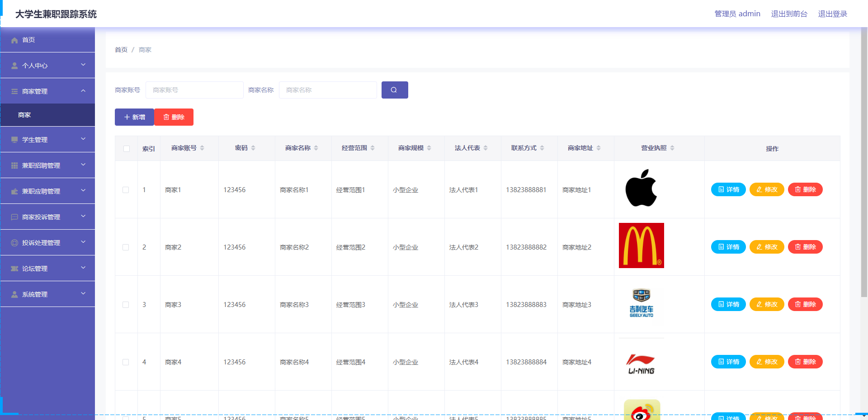Check the checkbox for row 商家1
Viewport: 868px width, 420px height.
[x=126, y=190]
